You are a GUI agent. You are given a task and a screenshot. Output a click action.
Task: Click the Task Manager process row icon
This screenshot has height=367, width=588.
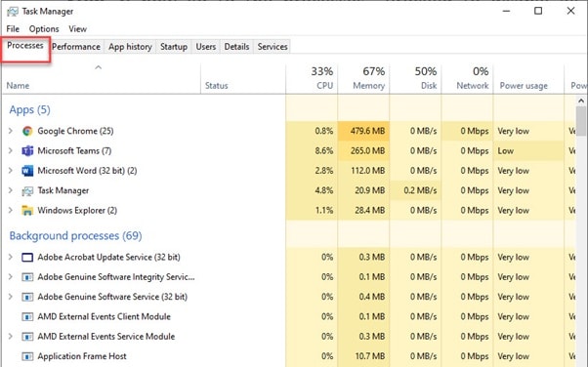pyautogui.click(x=27, y=191)
